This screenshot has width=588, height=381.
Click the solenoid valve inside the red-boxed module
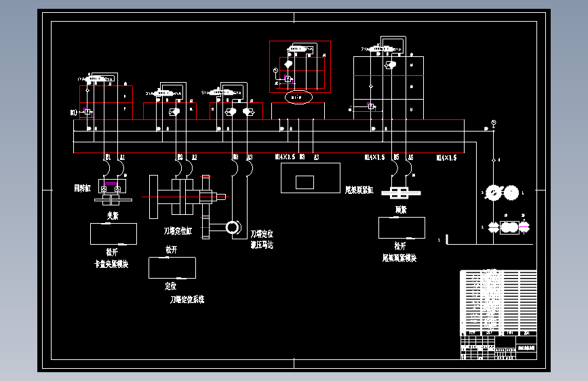point(297,49)
